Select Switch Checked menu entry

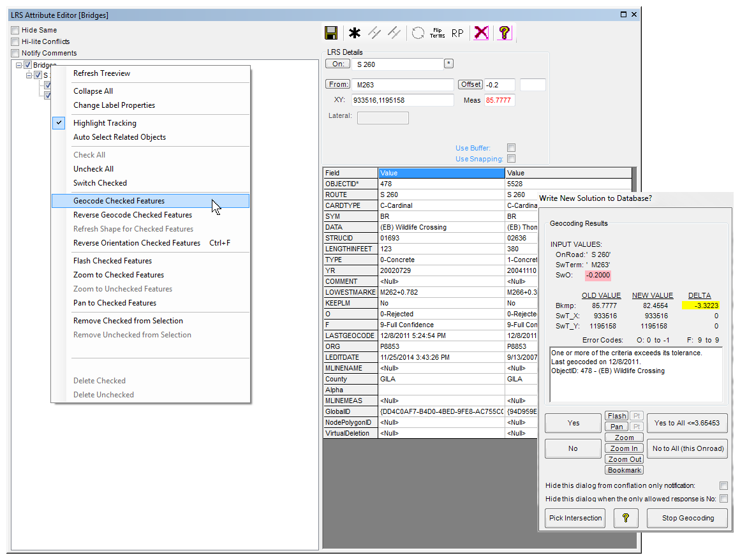tap(151, 183)
